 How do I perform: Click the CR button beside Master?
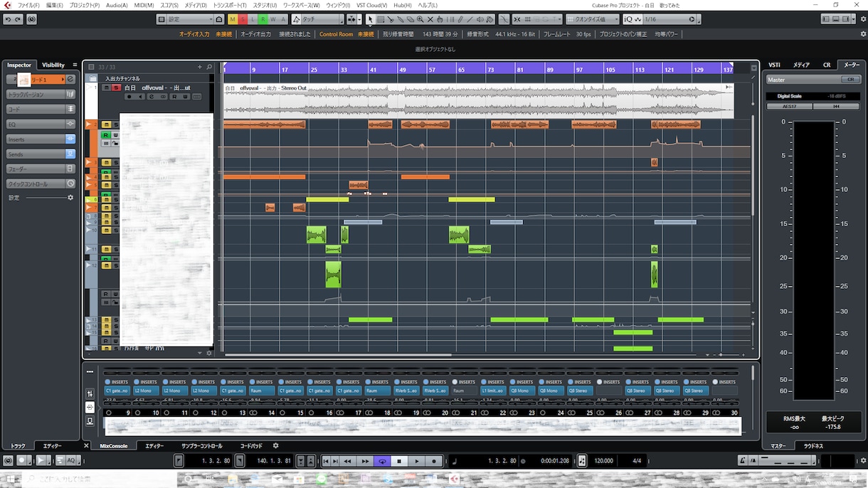pyautogui.click(x=850, y=80)
